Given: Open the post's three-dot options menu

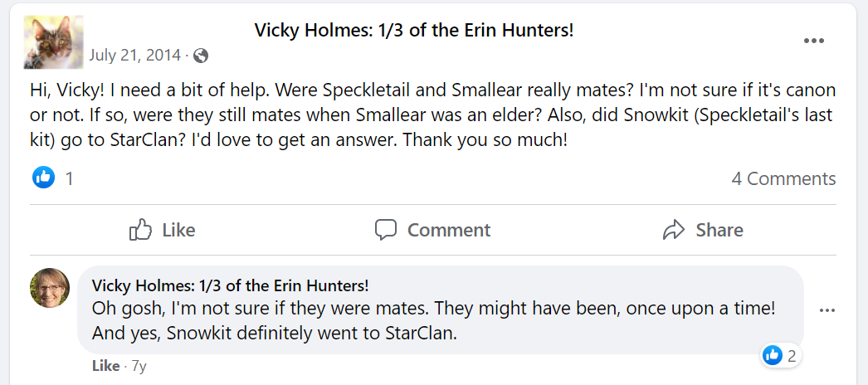Looking at the screenshot, I should (814, 41).
